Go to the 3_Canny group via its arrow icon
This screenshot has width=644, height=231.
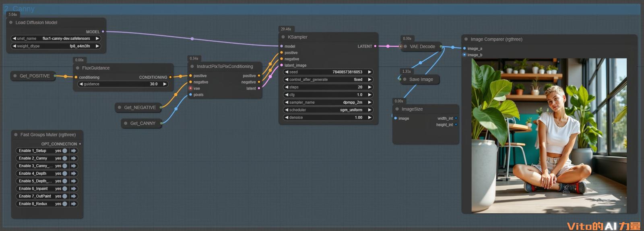coord(74,166)
